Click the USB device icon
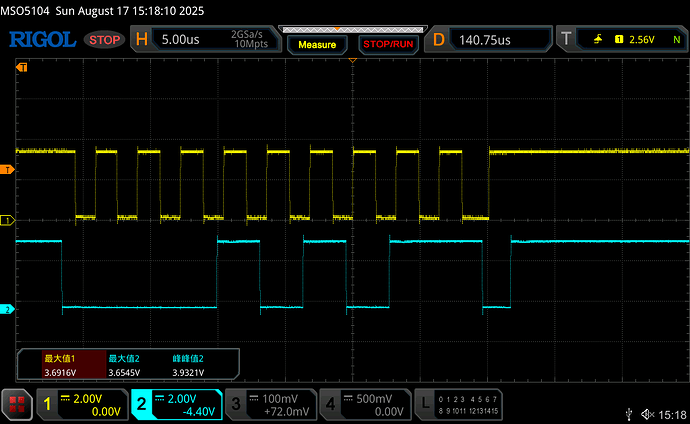 [626, 412]
